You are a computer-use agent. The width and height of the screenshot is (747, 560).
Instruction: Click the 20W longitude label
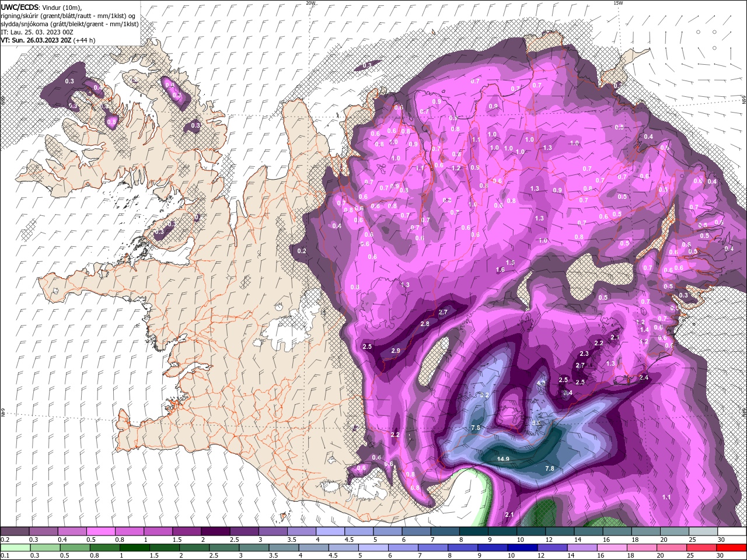[310, 3]
